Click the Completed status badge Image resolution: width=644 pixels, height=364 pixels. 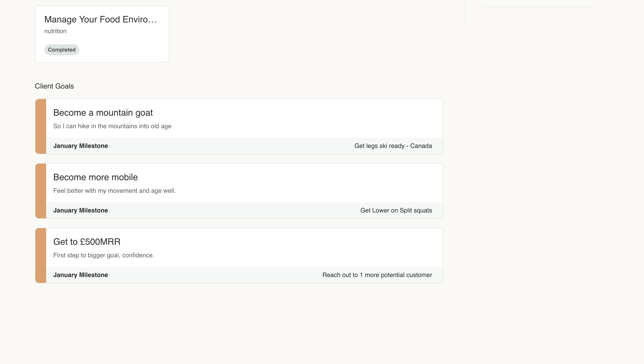pyautogui.click(x=62, y=50)
